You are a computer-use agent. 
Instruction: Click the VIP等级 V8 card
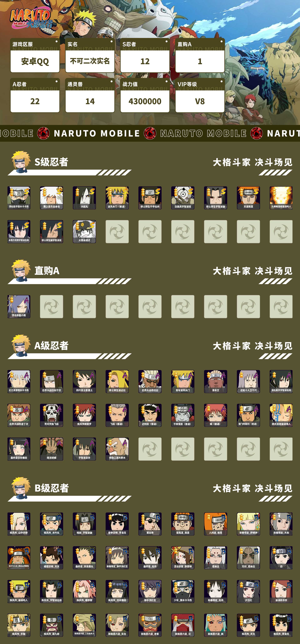click(200, 95)
